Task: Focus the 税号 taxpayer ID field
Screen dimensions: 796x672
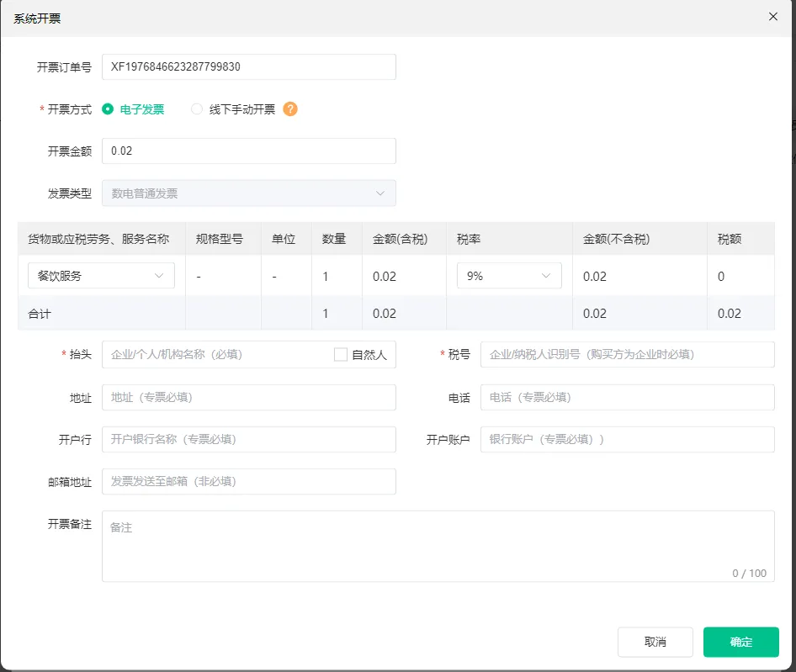Action: [627, 355]
